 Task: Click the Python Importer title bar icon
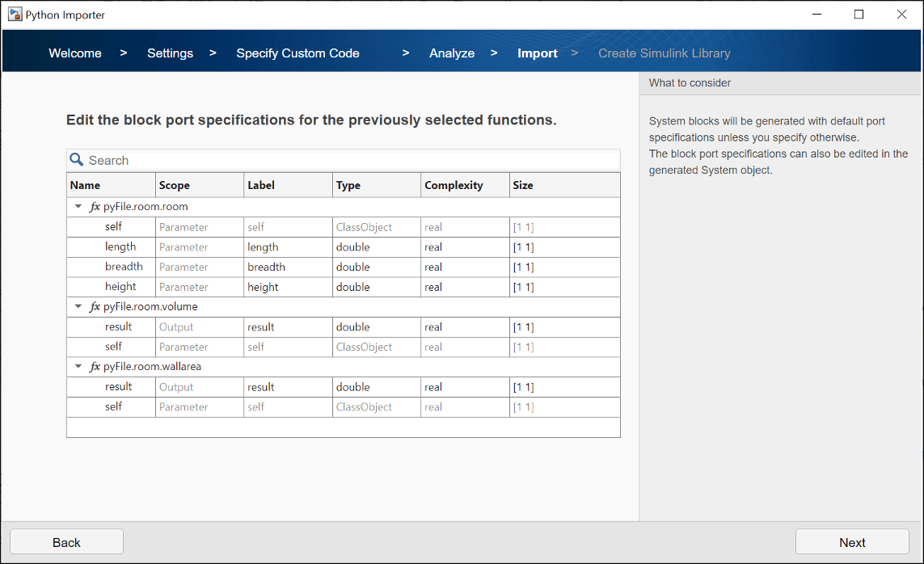point(15,14)
